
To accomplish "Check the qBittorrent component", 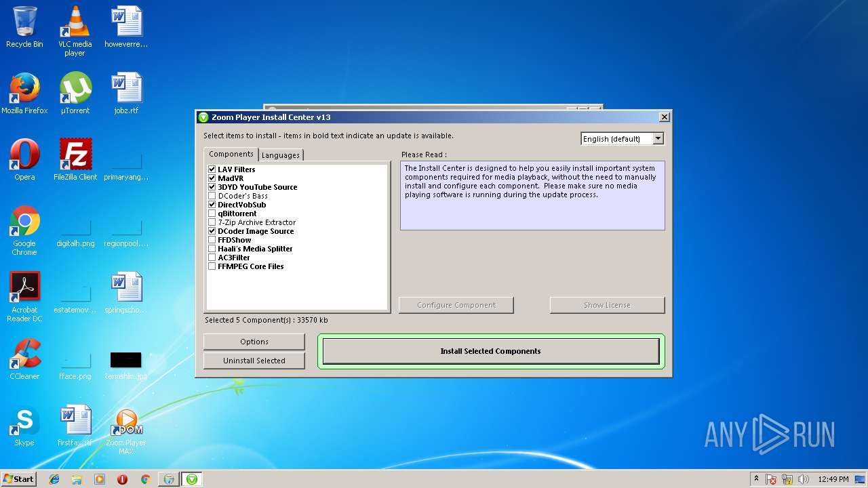I will point(212,213).
